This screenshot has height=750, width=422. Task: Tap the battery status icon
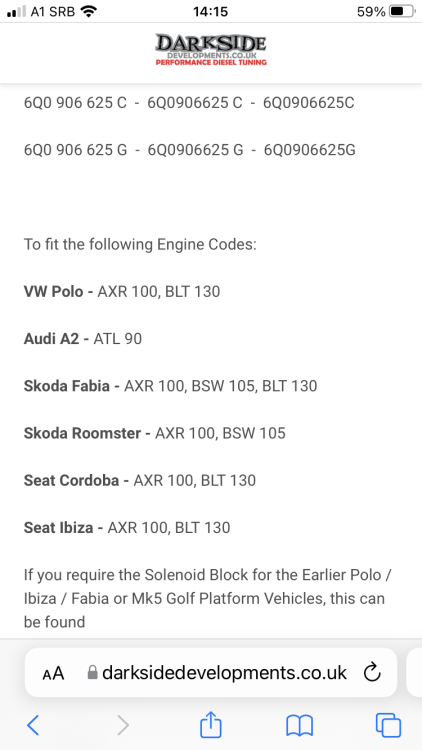tap(402, 11)
